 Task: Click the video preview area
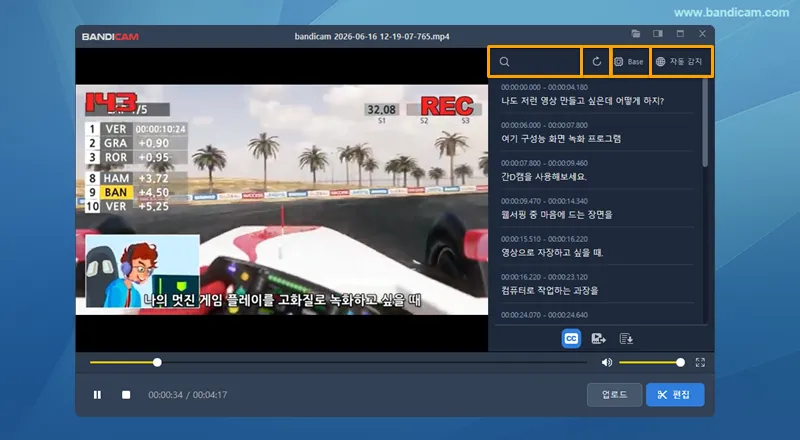pos(282,199)
